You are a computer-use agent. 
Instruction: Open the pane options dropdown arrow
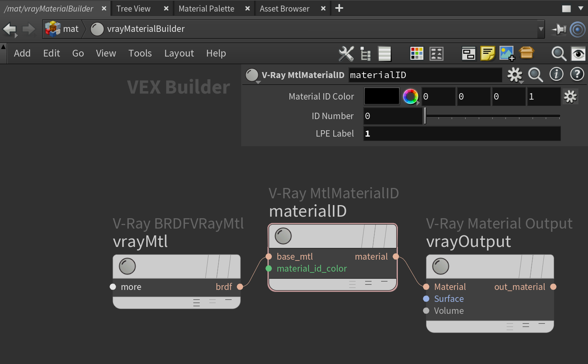580,8
